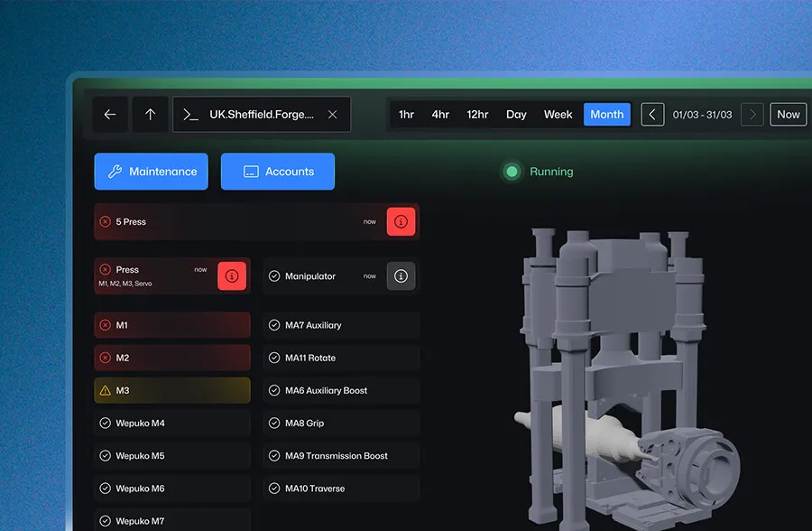The image size is (812, 531).
Task: Go to next date range chevron
Action: point(752,115)
